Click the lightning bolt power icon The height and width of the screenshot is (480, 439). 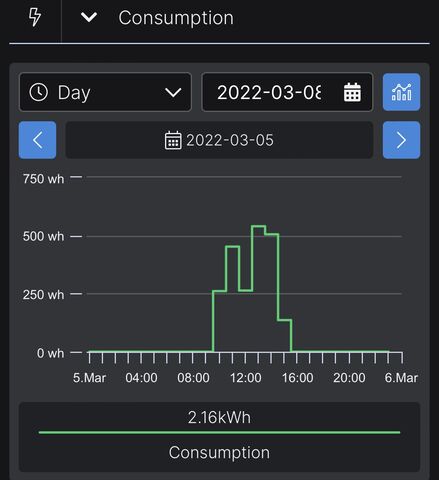[x=35, y=17]
